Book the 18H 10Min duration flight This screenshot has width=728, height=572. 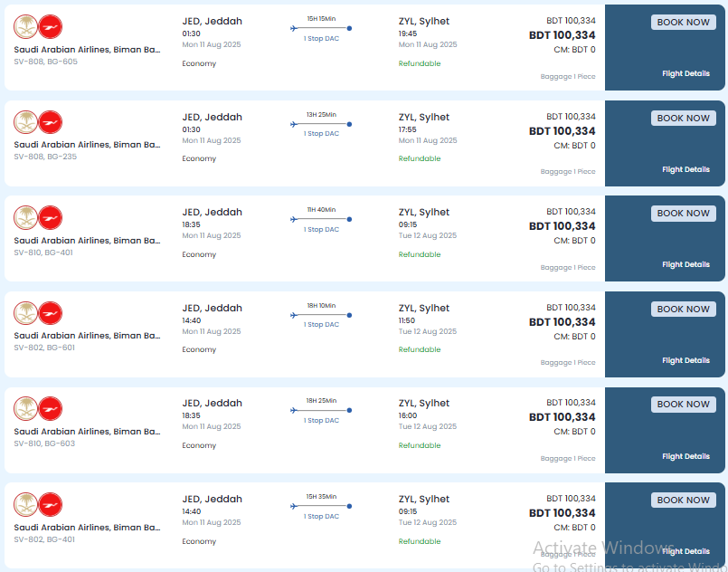pos(683,309)
